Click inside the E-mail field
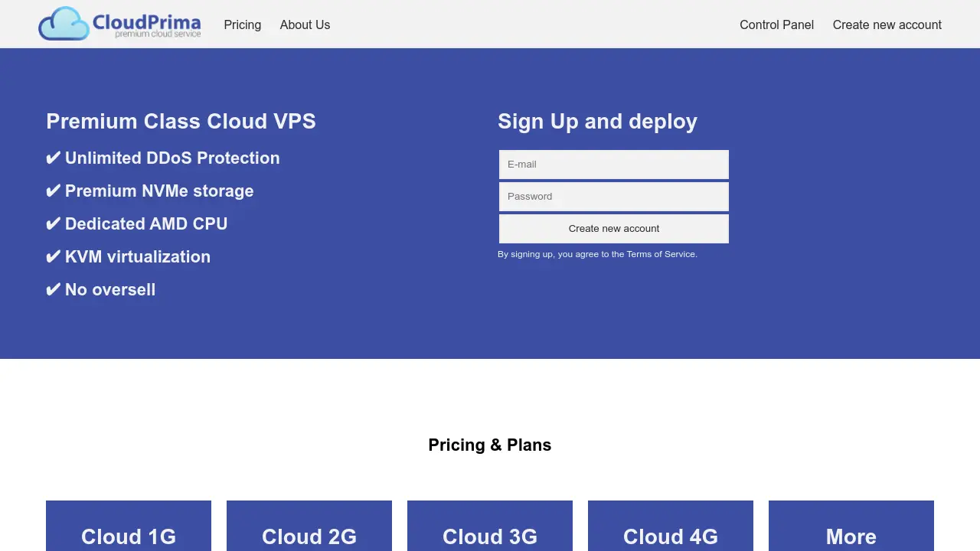This screenshot has width=980, height=551. (x=613, y=164)
